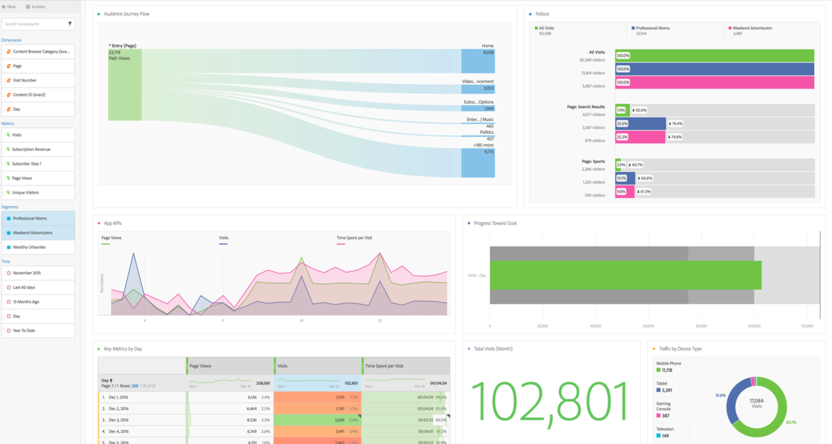Screen dimensions: 832x444
Task: Toggle the Tablet legend item
Action: point(665,387)
